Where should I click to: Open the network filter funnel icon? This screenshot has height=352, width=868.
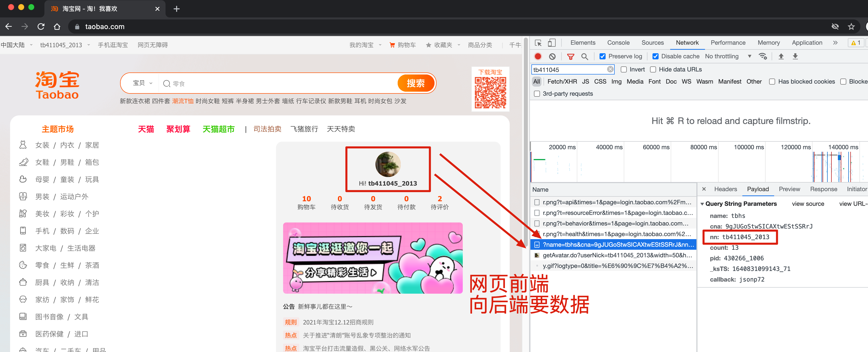click(571, 56)
